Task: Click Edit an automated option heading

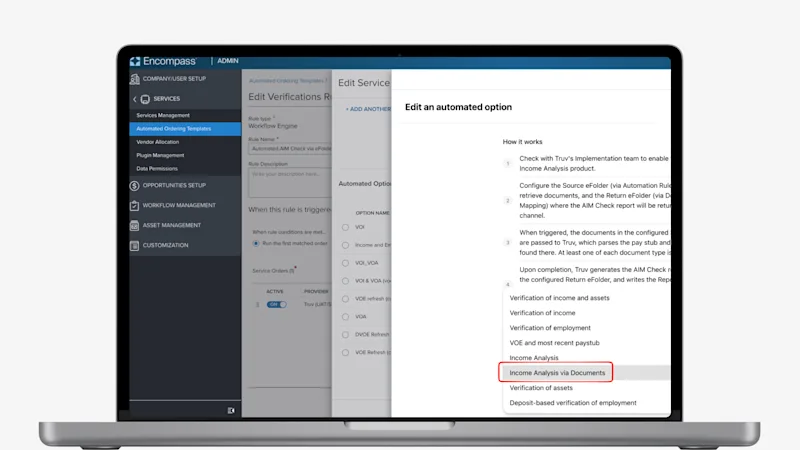Action: coord(458,107)
